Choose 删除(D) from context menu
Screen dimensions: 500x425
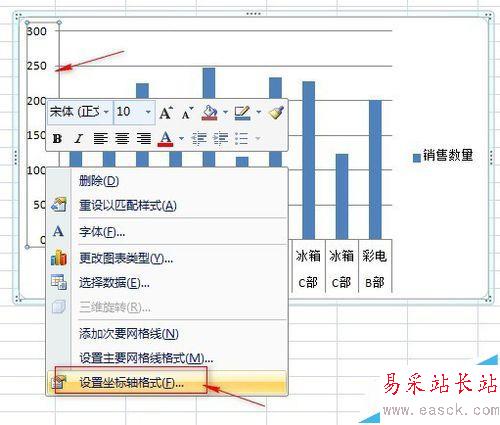click(x=167, y=181)
